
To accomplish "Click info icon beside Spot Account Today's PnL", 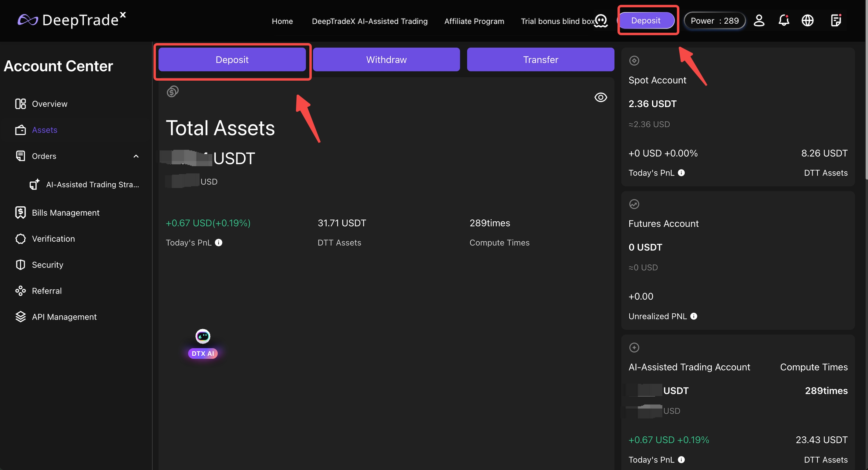I will [681, 173].
